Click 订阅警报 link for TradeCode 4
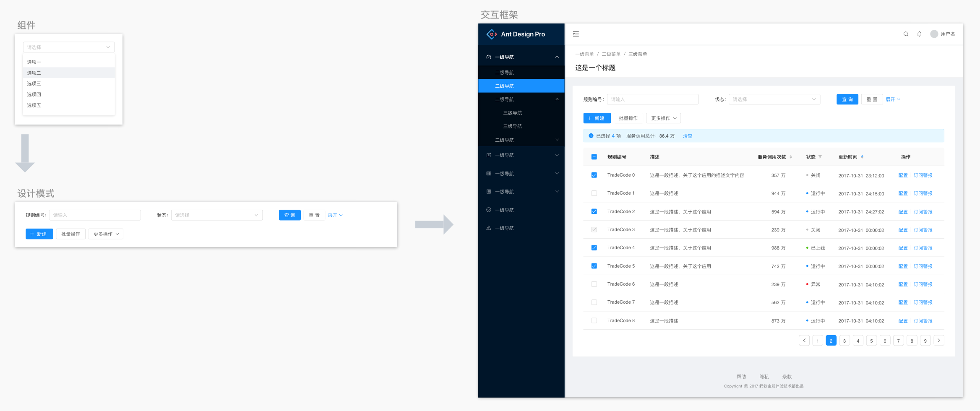Image resolution: width=980 pixels, height=411 pixels. (x=923, y=248)
